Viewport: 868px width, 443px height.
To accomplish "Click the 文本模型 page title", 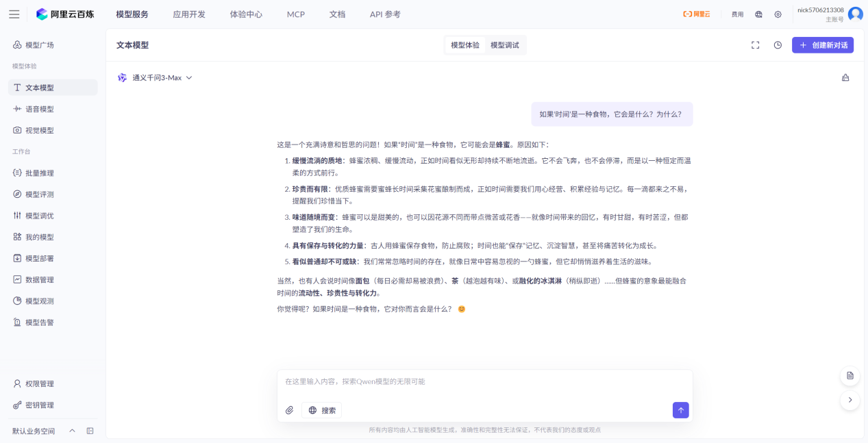I will coord(132,45).
